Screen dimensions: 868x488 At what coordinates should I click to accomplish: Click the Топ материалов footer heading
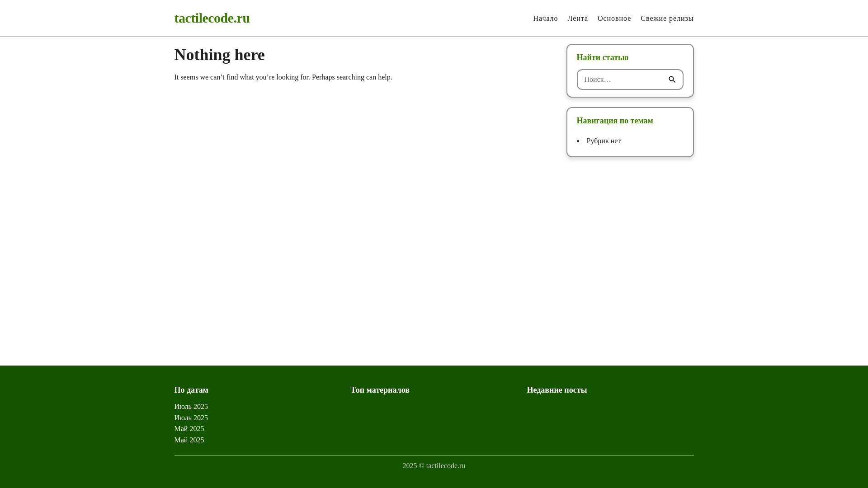coord(380,390)
